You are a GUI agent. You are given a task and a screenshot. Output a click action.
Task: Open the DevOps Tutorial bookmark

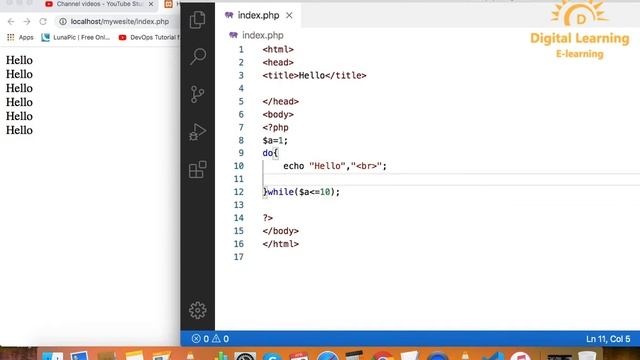click(x=149, y=38)
